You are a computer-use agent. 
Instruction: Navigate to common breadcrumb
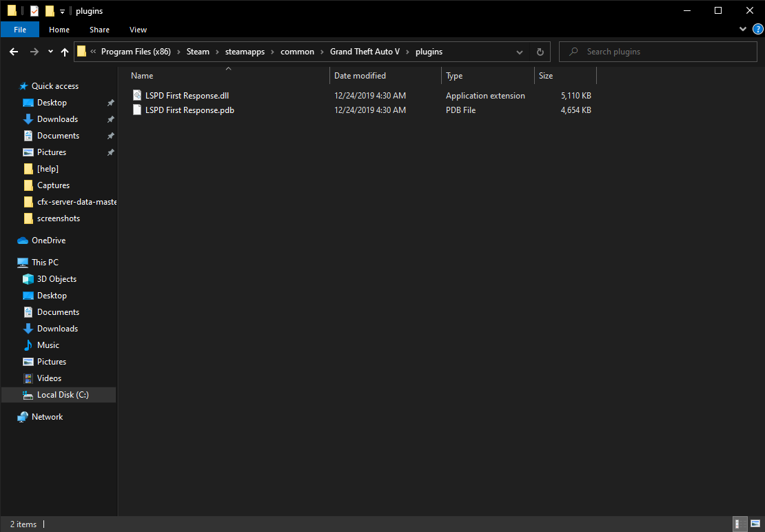[297, 52]
